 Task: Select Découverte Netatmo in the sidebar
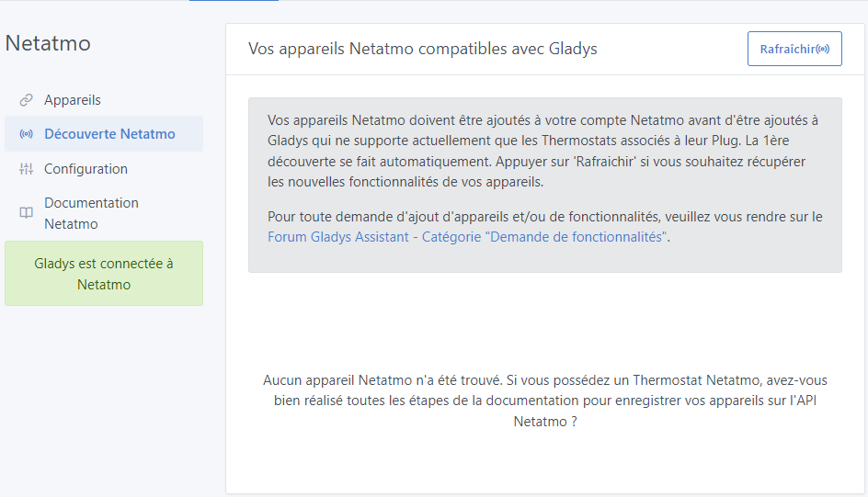(109, 134)
